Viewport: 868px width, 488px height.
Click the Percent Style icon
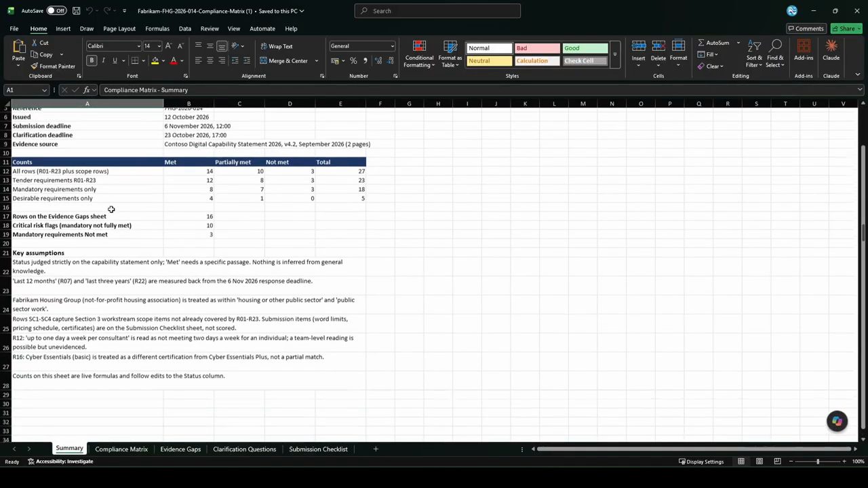[x=353, y=61]
